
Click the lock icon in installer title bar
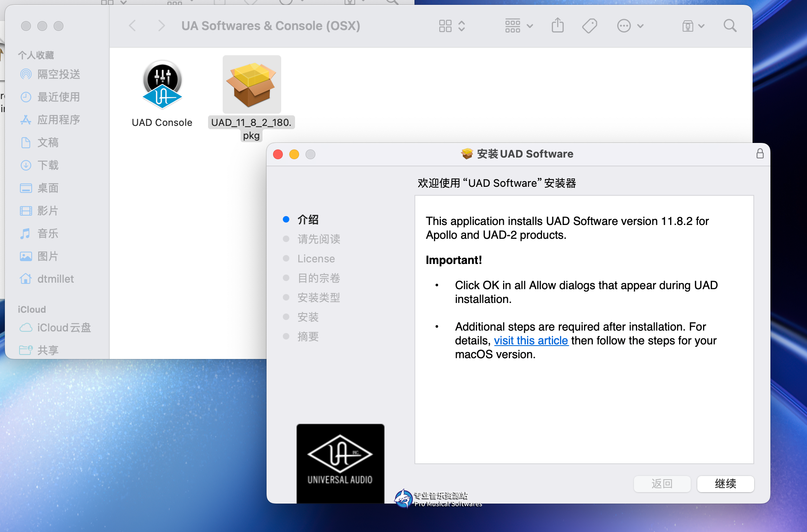coord(760,154)
